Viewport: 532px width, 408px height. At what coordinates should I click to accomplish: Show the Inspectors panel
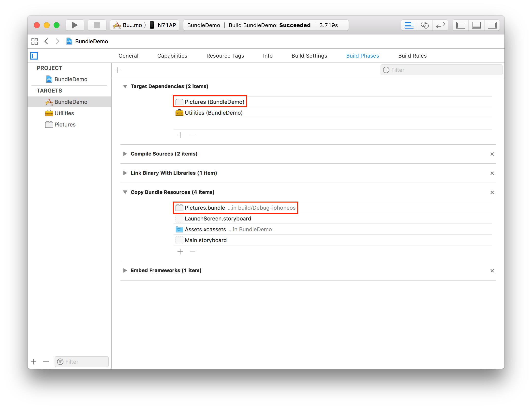pos(492,25)
